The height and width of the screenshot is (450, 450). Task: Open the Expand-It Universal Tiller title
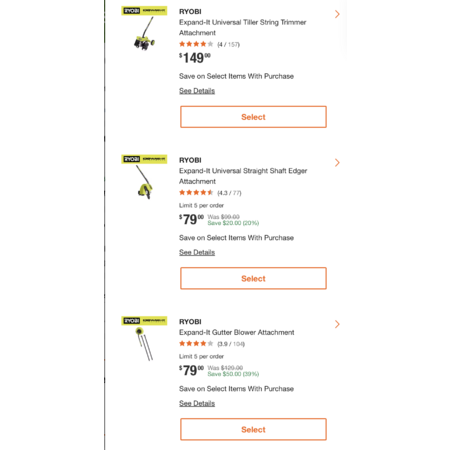click(x=242, y=27)
